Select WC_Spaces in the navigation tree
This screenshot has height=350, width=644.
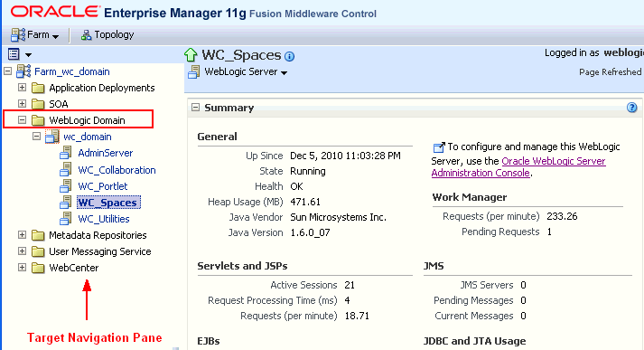coord(108,203)
